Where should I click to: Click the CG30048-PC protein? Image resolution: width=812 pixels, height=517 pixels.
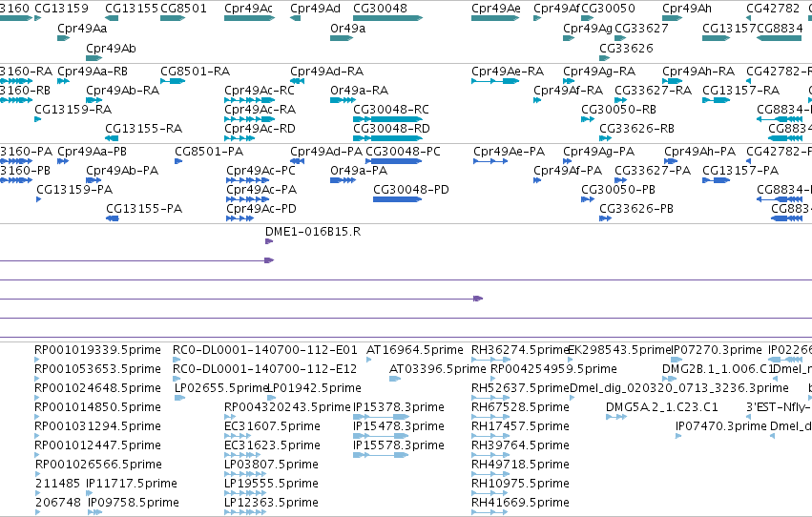393,161
